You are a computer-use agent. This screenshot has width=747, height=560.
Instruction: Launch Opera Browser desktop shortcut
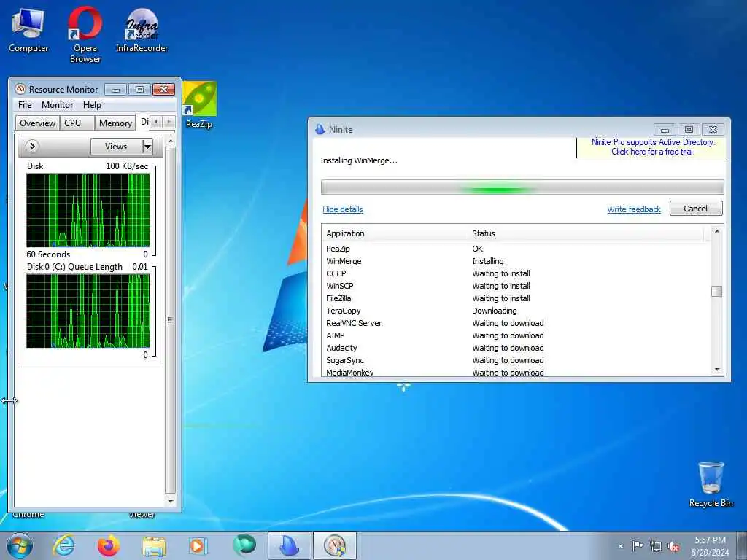(x=85, y=34)
